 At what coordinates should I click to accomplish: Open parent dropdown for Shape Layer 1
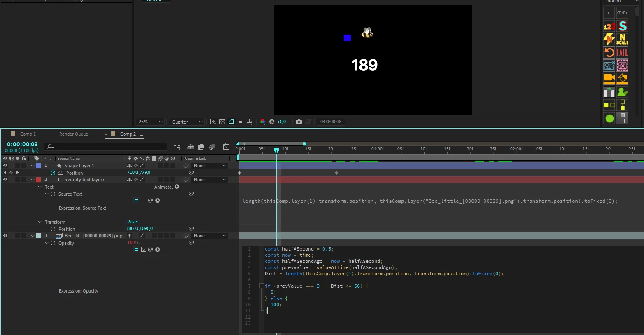(210, 166)
